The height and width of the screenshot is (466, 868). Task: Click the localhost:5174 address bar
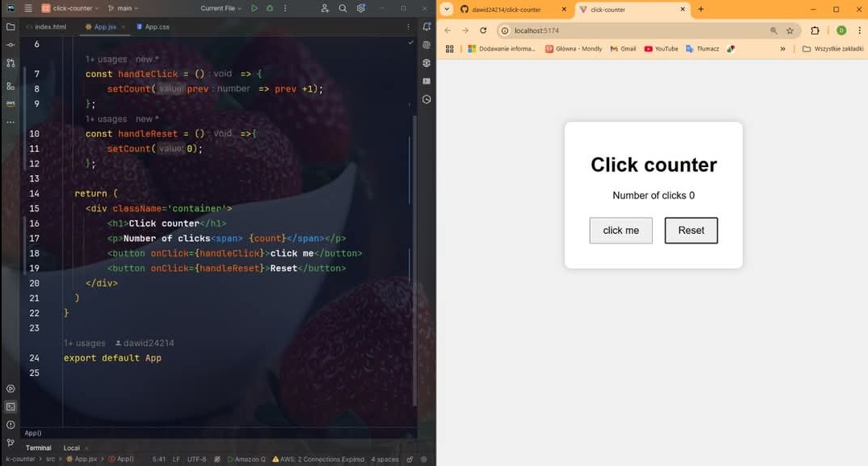tap(538, 31)
